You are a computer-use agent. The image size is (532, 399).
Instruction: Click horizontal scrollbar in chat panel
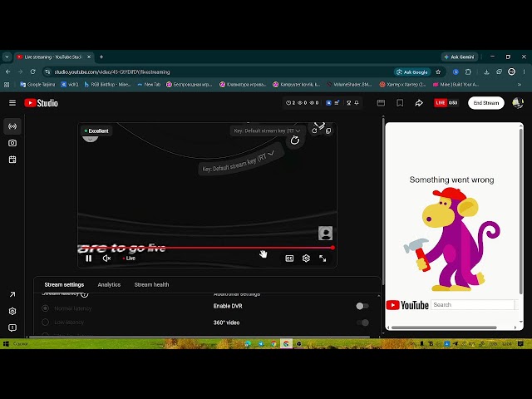[444, 328]
